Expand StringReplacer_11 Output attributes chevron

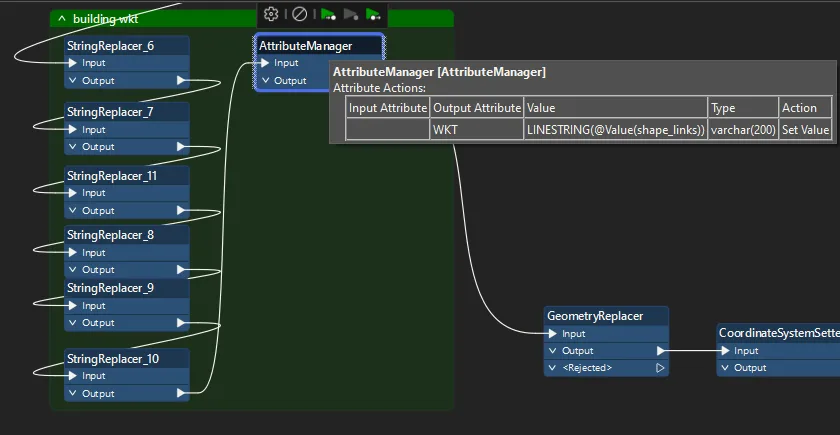click(72, 211)
